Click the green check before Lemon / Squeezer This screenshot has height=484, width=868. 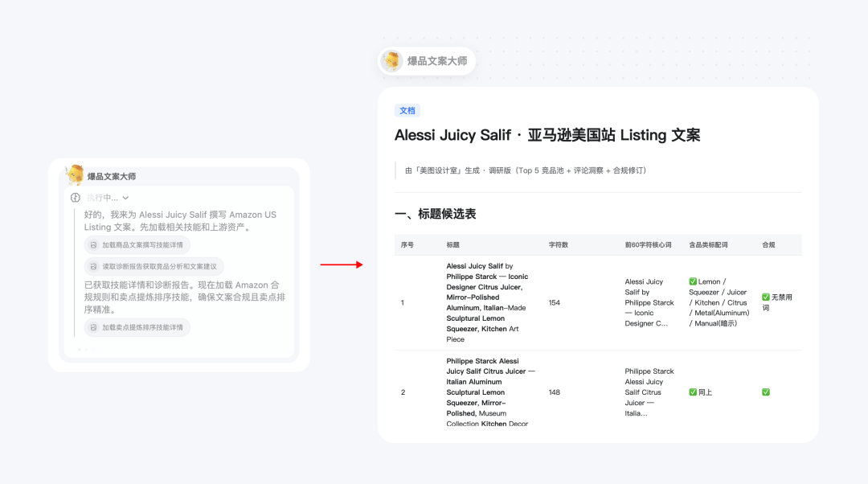tap(693, 281)
